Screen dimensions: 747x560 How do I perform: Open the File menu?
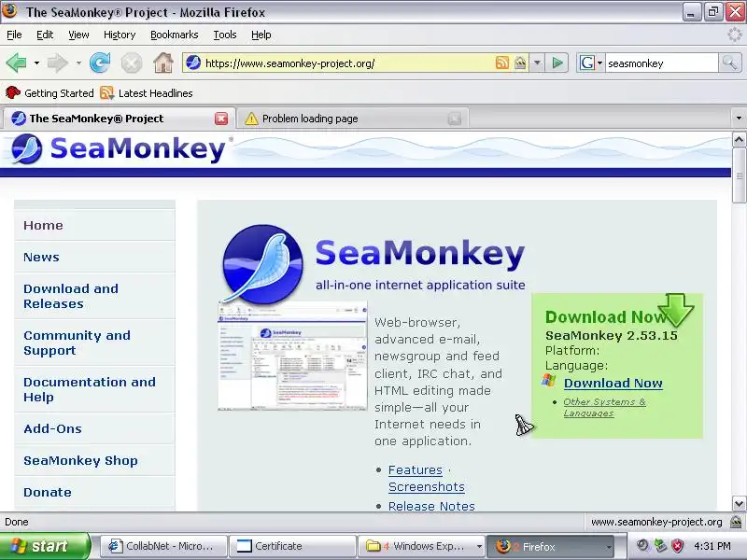point(14,35)
